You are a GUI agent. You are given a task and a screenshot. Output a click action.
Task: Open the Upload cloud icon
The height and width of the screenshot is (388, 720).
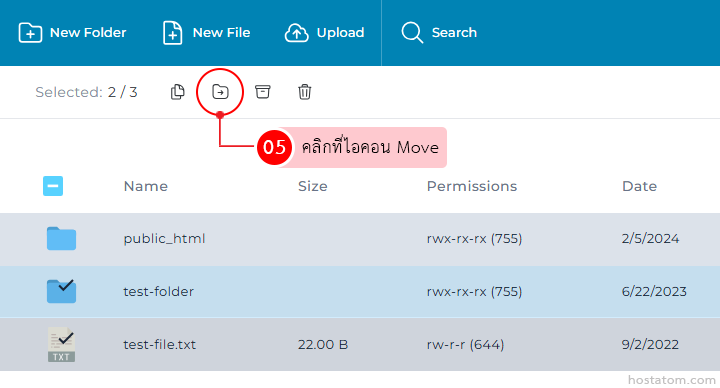297,33
